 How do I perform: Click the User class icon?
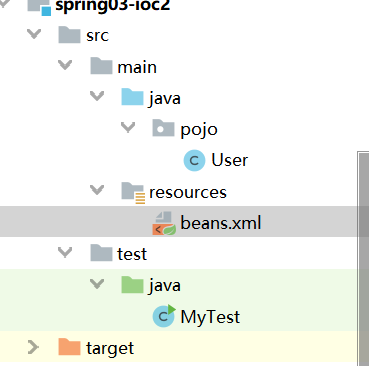194,160
